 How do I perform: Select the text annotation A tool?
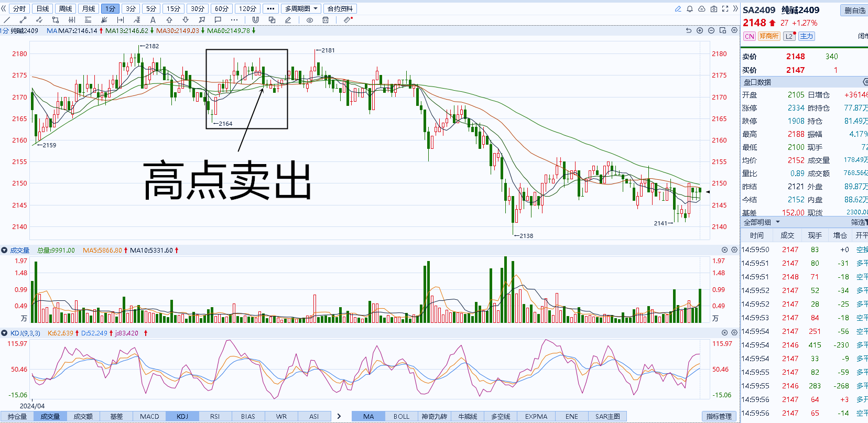[153, 20]
